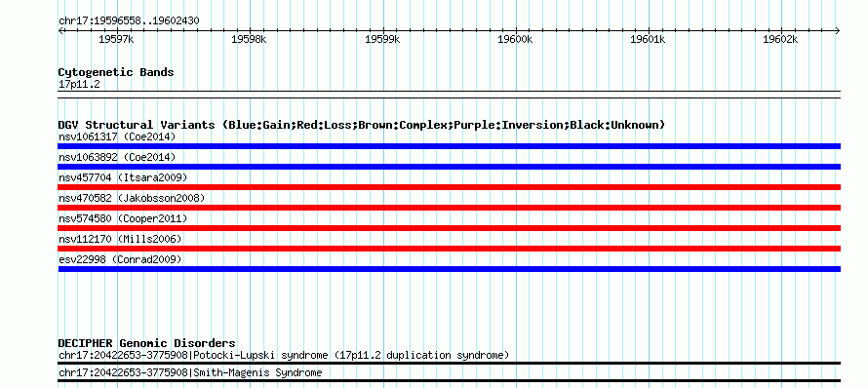This screenshot has width=868, height=388.
Task: Select the nsv470582 (Jakobsson2008) label
Action: tap(132, 198)
